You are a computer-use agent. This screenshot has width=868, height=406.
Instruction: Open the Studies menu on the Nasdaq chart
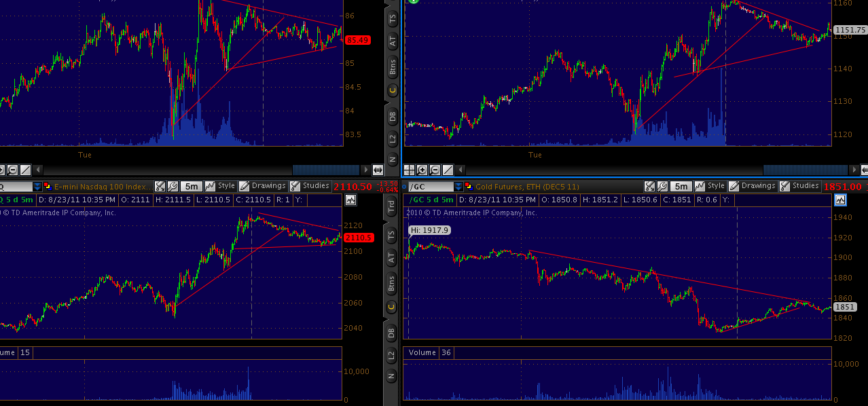pos(310,186)
